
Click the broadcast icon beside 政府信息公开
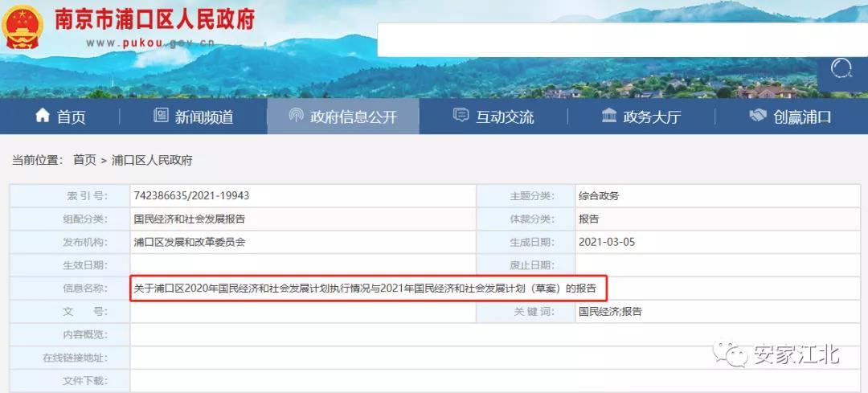pos(296,115)
